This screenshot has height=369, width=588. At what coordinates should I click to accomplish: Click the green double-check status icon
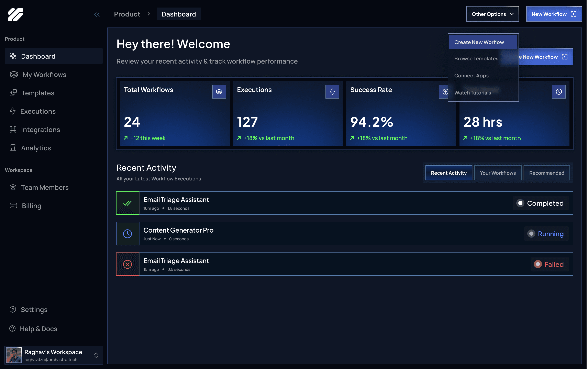[x=127, y=203]
